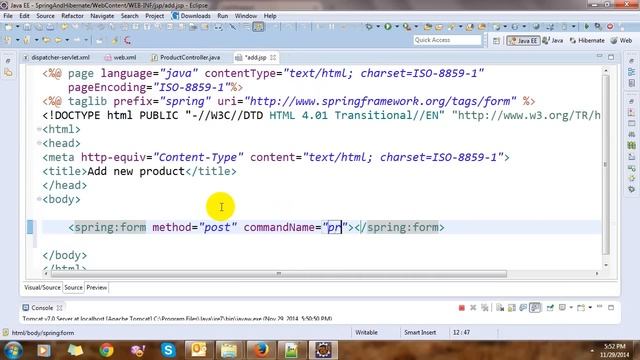Open the Run dropdown arrow

pyautogui.click(x=397, y=27)
